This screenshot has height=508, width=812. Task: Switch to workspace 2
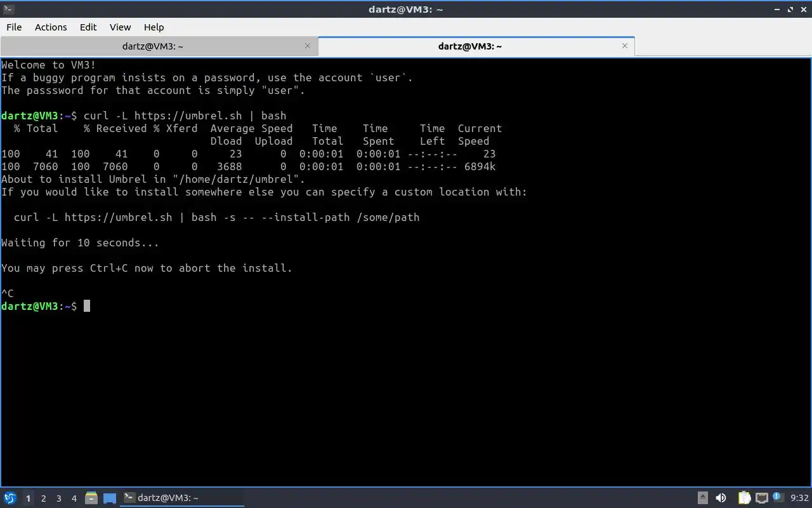click(x=43, y=498)
